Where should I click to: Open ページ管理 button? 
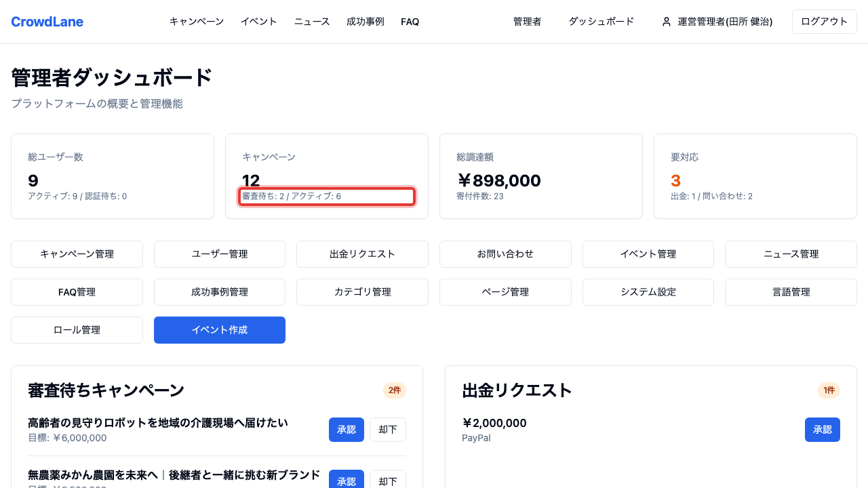click(x=505, y=292)
